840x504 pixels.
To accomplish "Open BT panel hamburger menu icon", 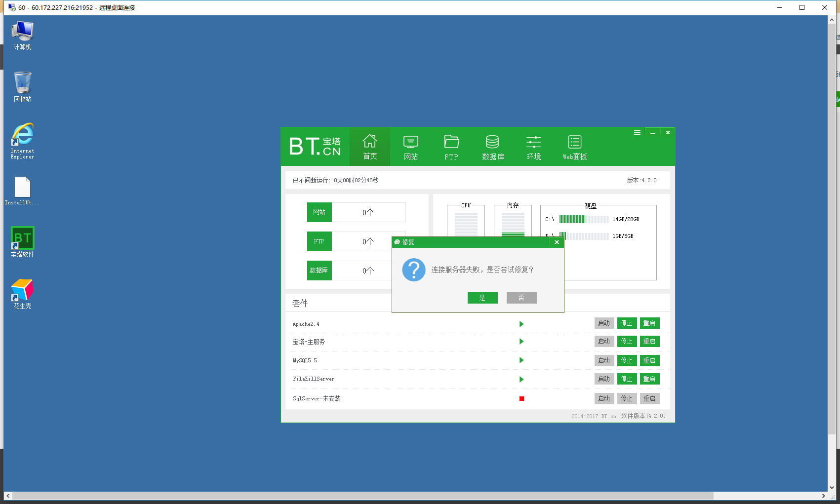I will tap(637, 132).
